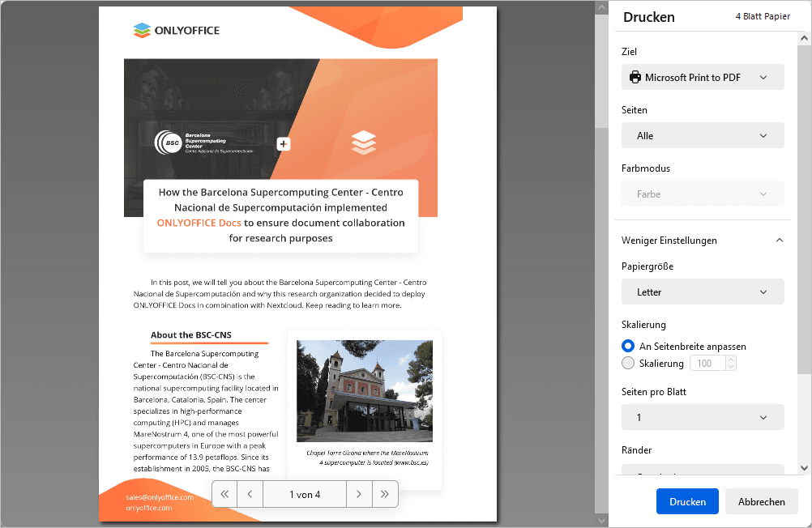Open the Ziel printer dropdown
The width and height of the screenshot is (812, 528).
(x=703, y=77)
